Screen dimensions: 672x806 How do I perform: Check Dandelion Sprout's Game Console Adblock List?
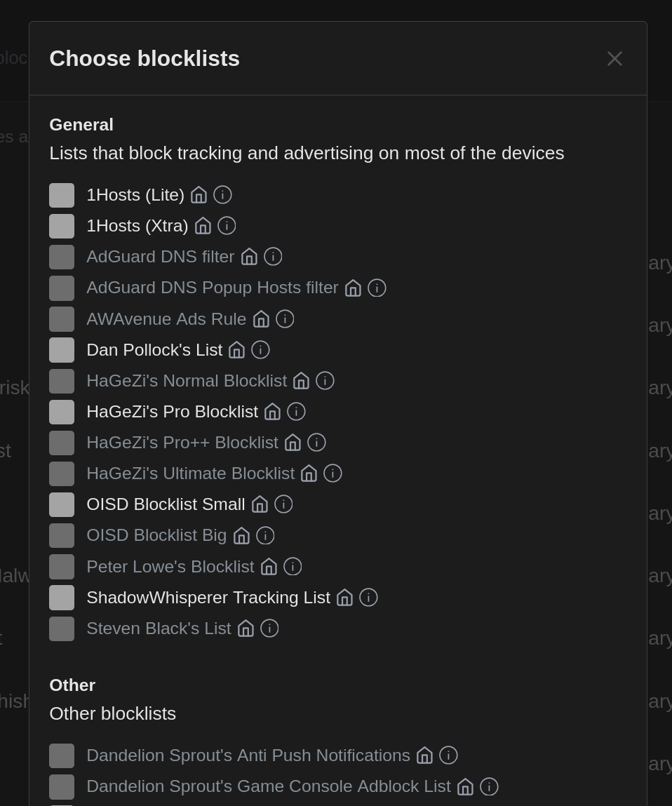click(62, 786)
